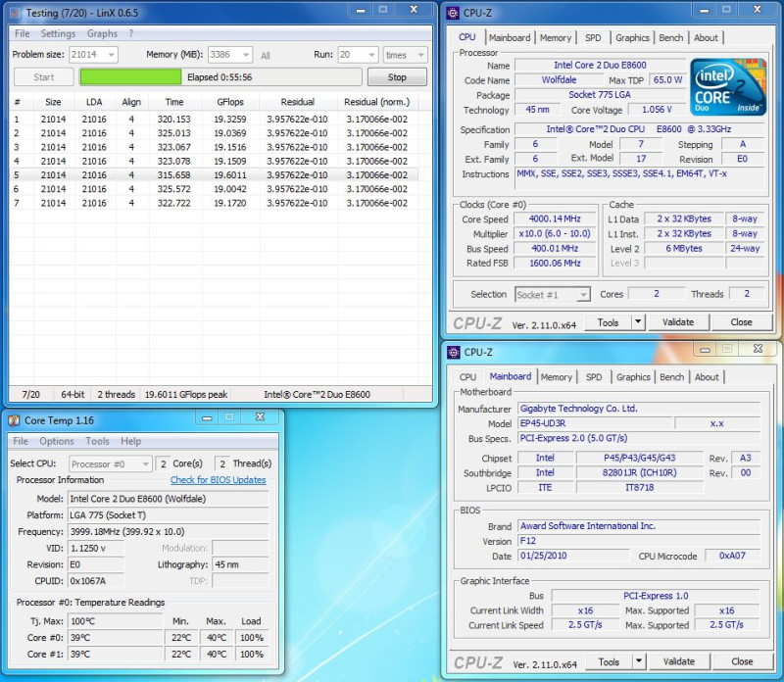Minimize the LinX window
Image resolution: width=784 pixels, height=682 pixels.
click(x=361, y=11)
